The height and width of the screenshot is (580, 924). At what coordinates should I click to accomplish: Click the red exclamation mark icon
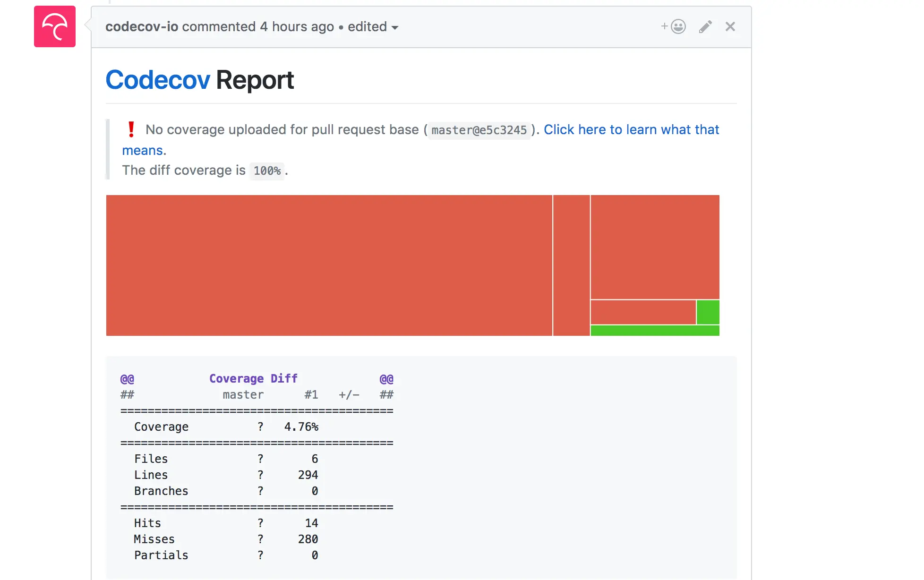(131, 129)
